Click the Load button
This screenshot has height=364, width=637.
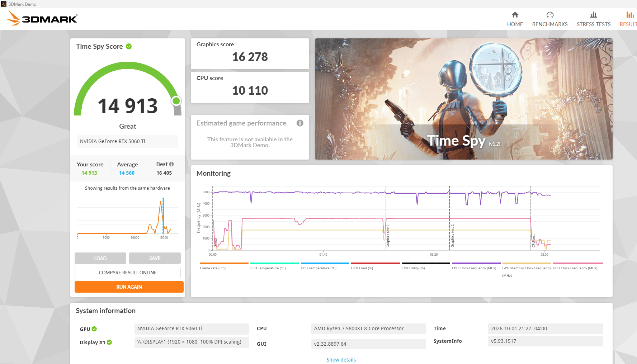100,258
